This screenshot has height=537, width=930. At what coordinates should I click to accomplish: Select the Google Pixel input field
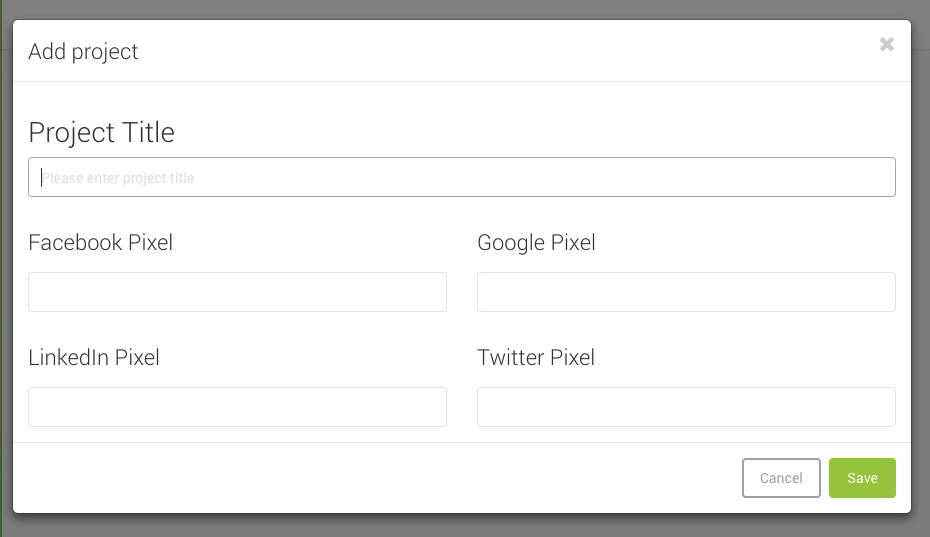coord(686,292)
